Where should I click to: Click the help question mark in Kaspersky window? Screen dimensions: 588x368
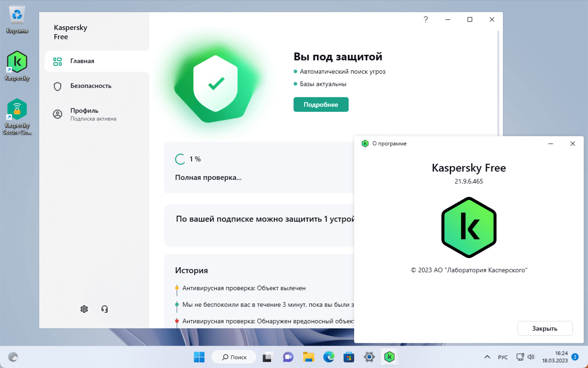pos(426,19)
